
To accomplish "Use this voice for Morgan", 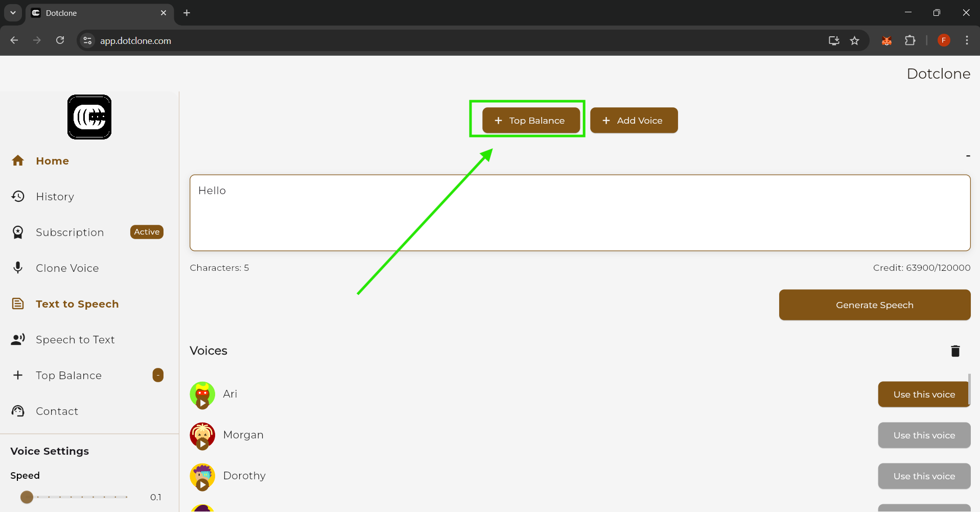I will [924, 435].
